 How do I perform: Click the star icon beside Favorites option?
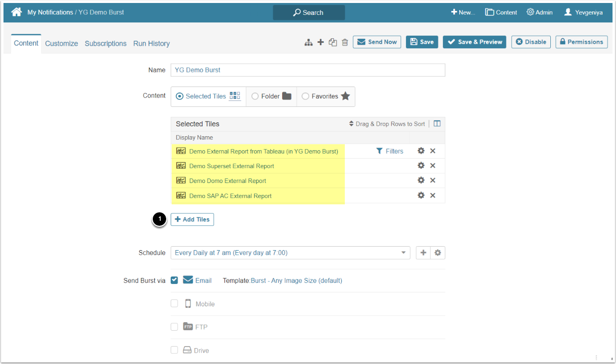coord(345,96)
